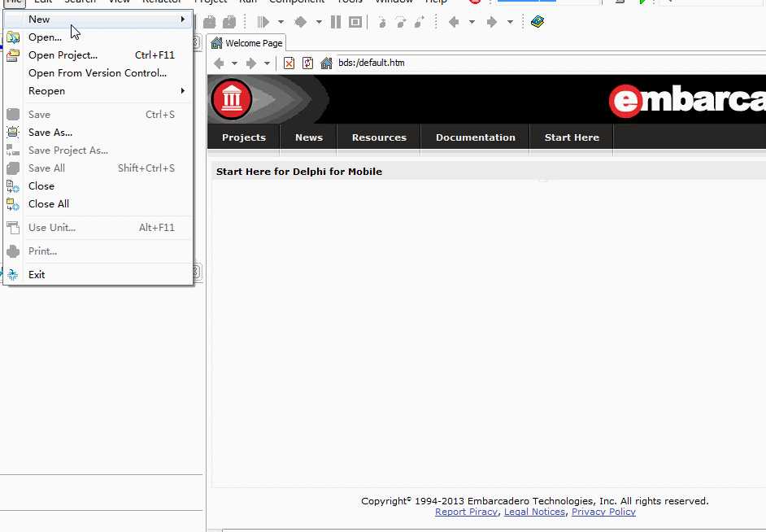Open the Start Here tab on Welcome Page
Screen dimensions: 766x532
point(572,137)
